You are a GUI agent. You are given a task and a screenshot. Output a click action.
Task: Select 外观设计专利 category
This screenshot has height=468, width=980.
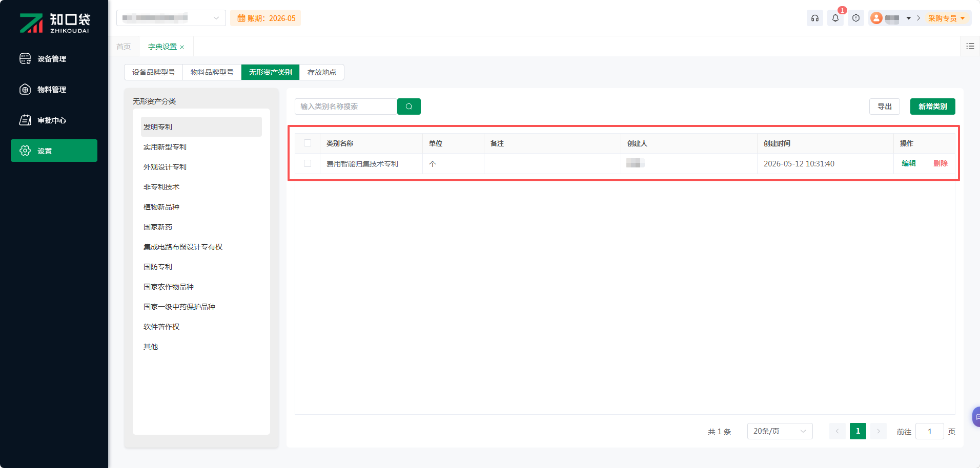point(201,167)
